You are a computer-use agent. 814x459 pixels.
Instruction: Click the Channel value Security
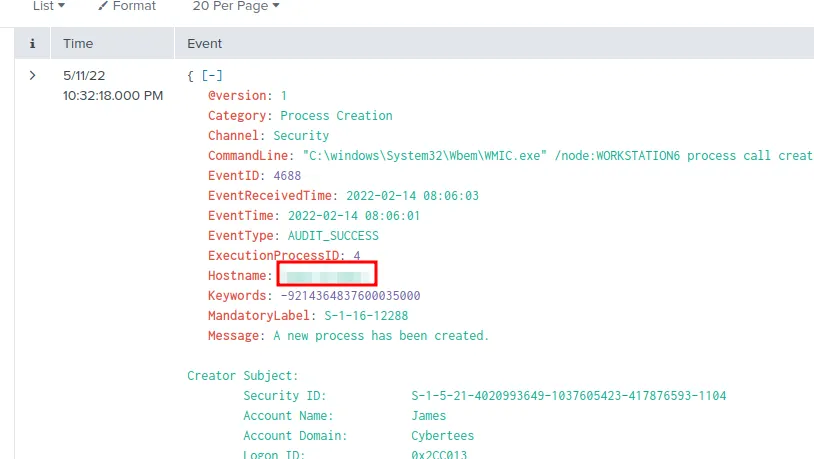(301, 136)
